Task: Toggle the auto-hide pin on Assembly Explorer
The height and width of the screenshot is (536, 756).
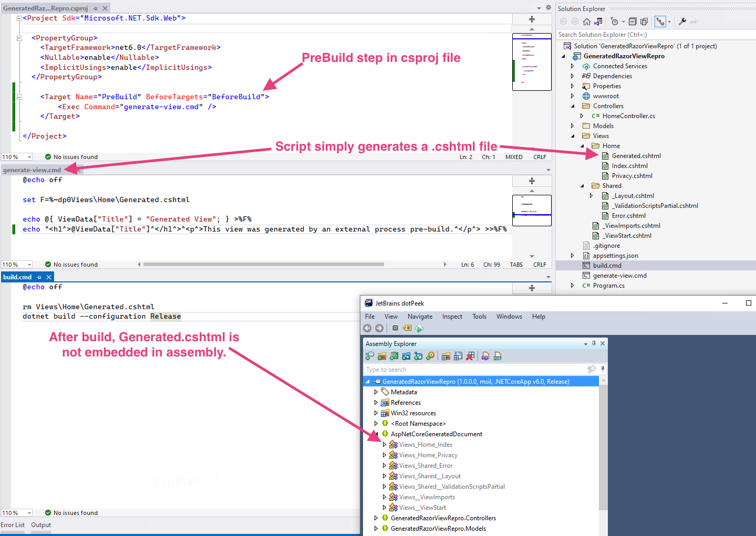Action: (x=594, y=343)
